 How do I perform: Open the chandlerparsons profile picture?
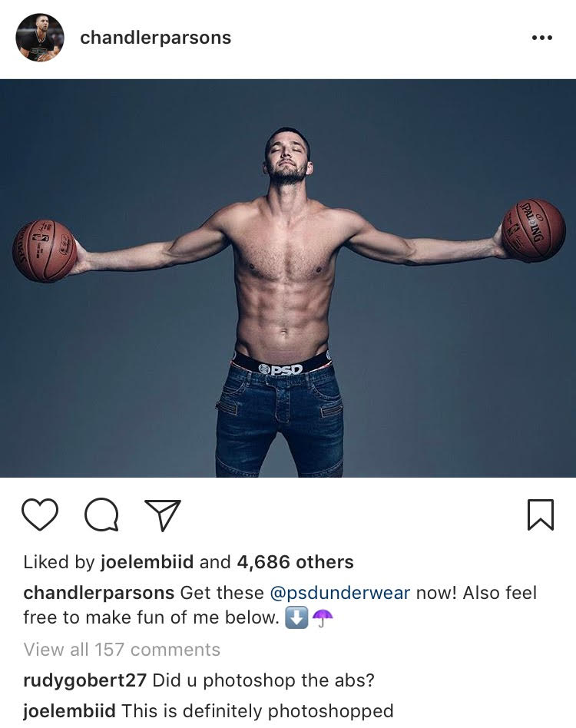[x=40, y=38]
